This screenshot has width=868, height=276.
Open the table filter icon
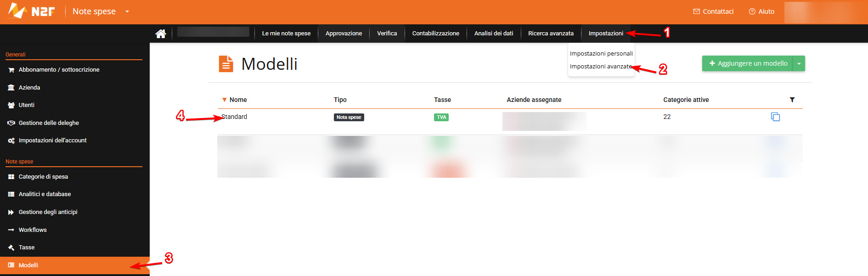(792, 100)
